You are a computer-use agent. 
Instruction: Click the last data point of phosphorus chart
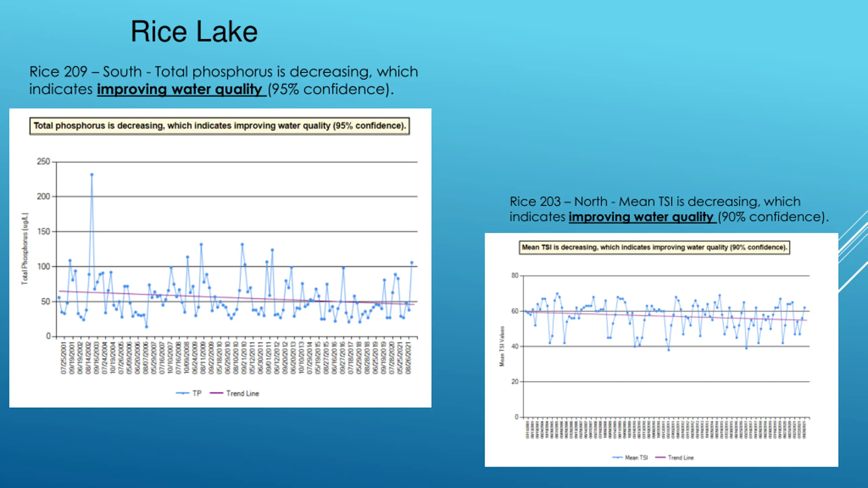(x=412, y=262)
